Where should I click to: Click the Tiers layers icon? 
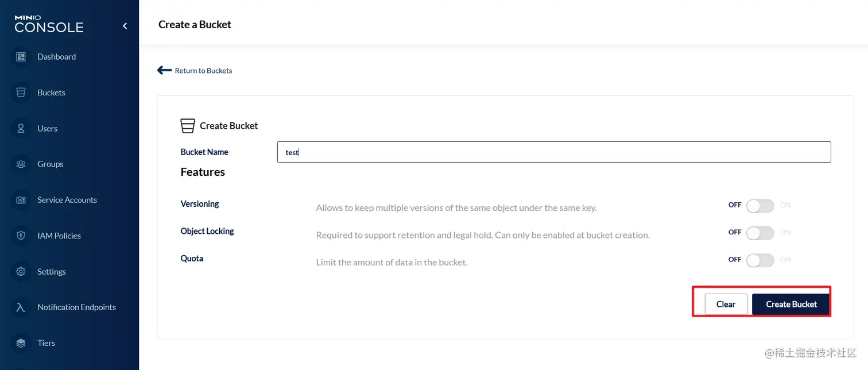21,343
